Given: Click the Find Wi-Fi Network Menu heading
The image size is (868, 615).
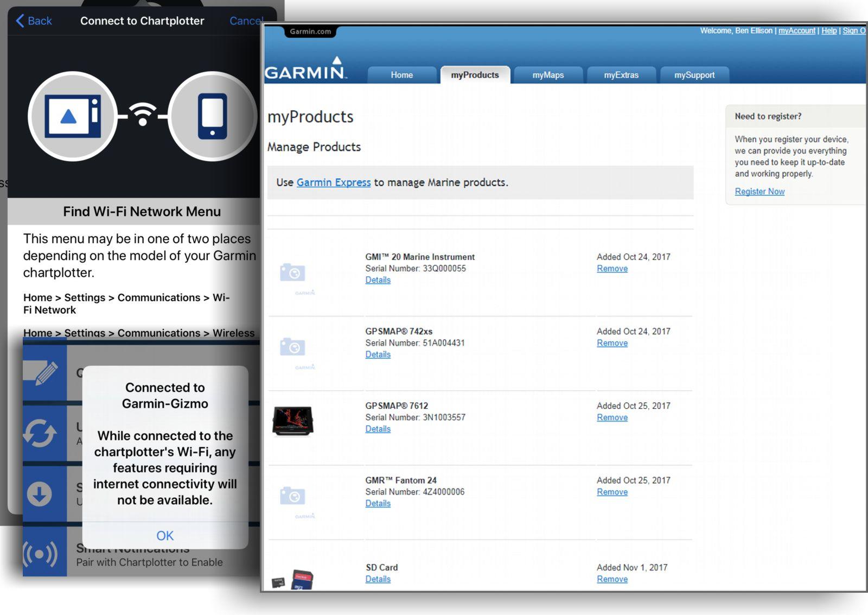Looking at the screenshot, I should 142,212.
